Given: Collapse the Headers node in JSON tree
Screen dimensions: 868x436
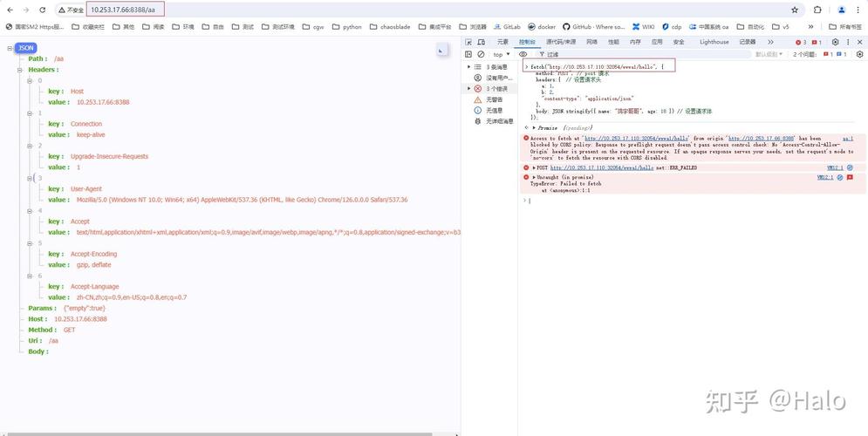Looking at the screenshot, I should 20,70.
